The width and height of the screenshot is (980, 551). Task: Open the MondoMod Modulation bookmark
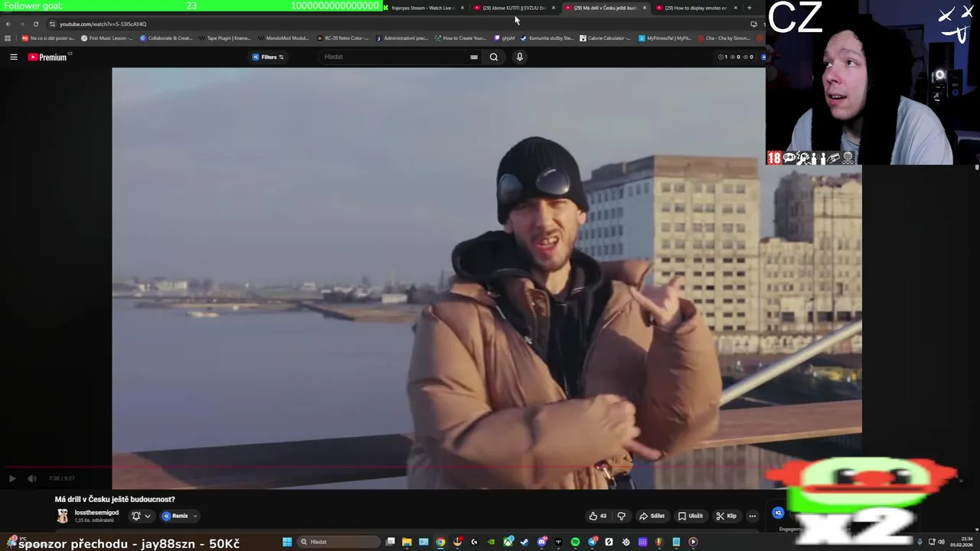coord(283,38)
